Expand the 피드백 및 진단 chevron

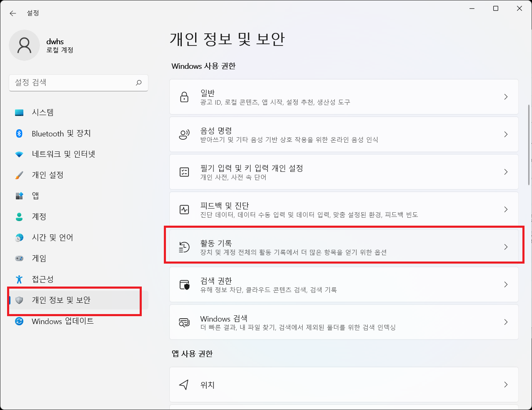506,209
